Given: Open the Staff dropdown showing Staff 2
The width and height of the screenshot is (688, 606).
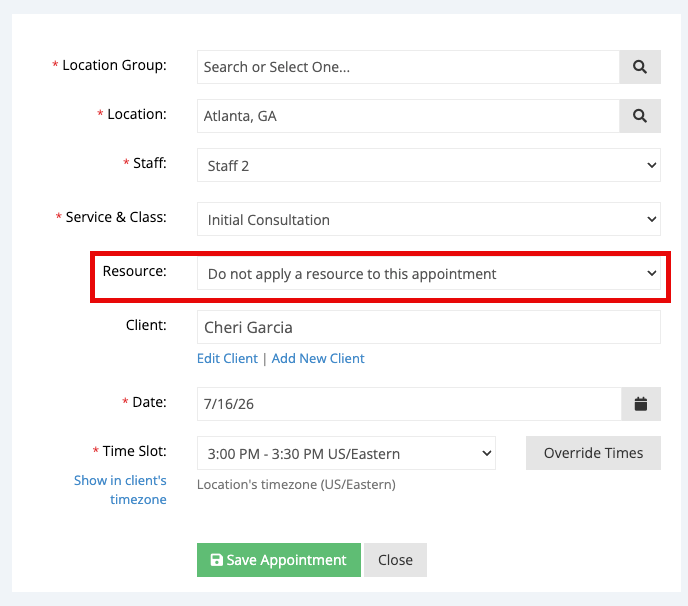Looking at the screenshot, I should [429, 165].
